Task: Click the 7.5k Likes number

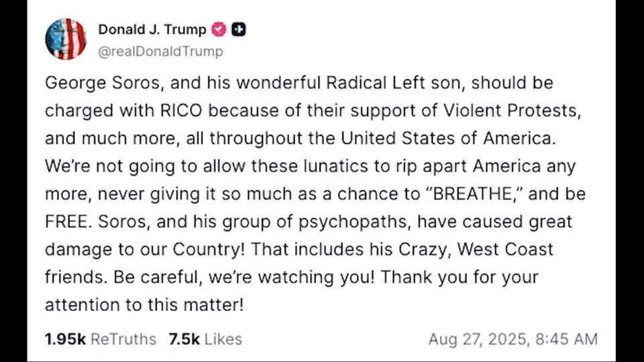Action: coord(184,339)
